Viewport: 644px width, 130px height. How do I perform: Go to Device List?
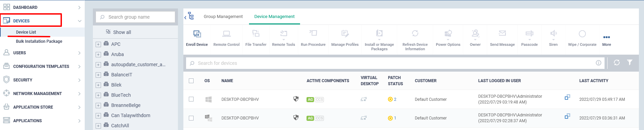coord(26,32)
